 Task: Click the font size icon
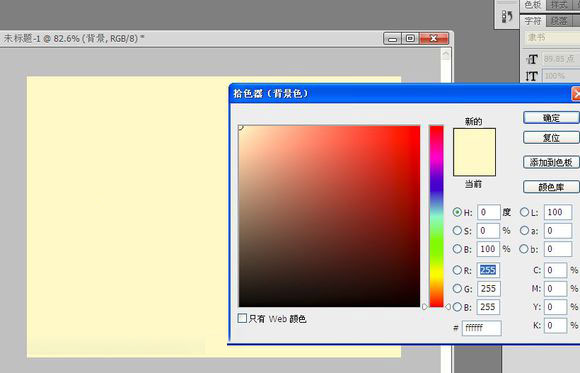[x=532, y=59]
